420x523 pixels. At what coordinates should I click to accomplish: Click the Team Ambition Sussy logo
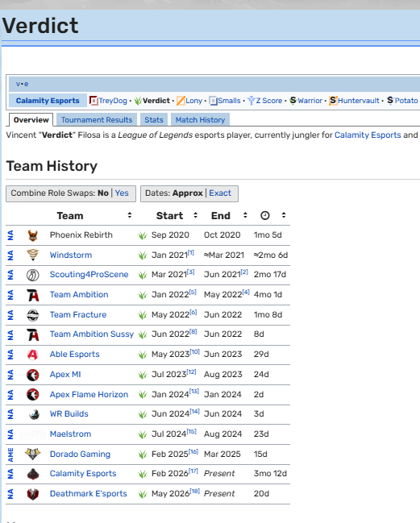(x=33, y=334)
